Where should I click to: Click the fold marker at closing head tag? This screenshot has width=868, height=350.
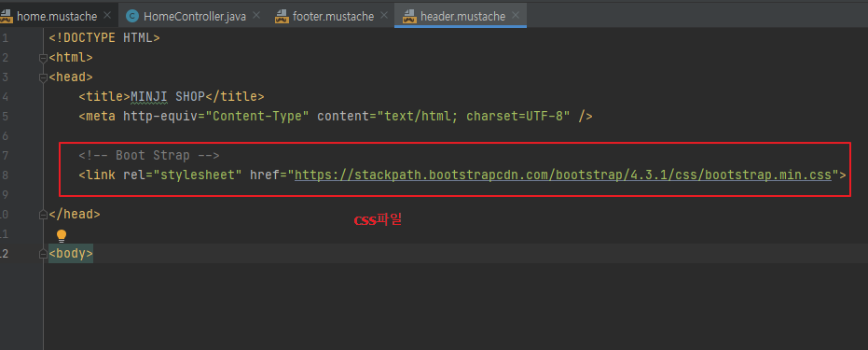pyautogui.click(x=43, y=214)
